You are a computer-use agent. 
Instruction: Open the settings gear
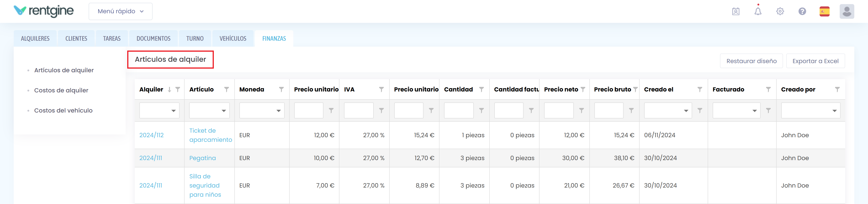pos(780,11)
